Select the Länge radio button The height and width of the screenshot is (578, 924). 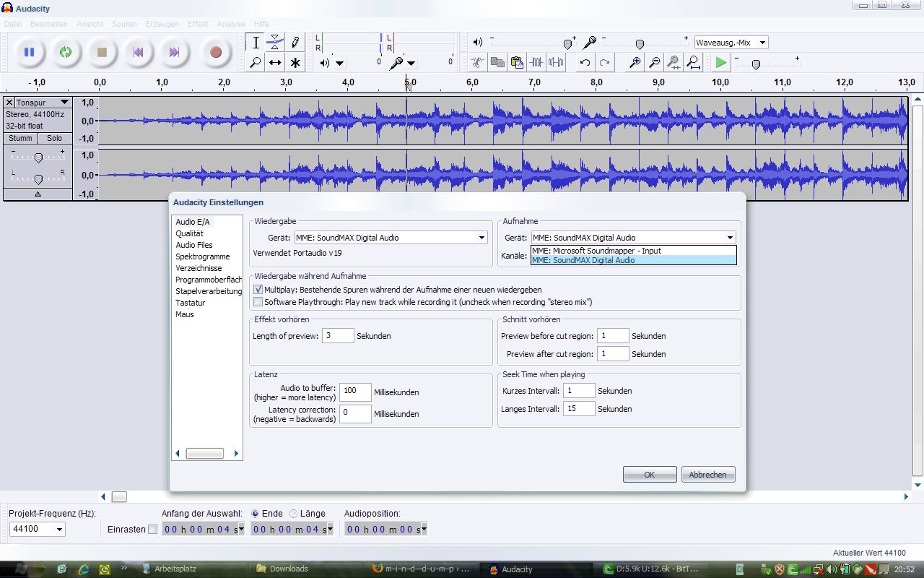point(293,514)
